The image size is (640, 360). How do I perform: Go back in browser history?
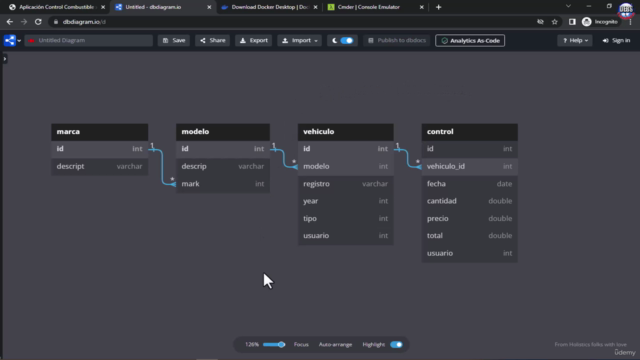tap(10, 22)
